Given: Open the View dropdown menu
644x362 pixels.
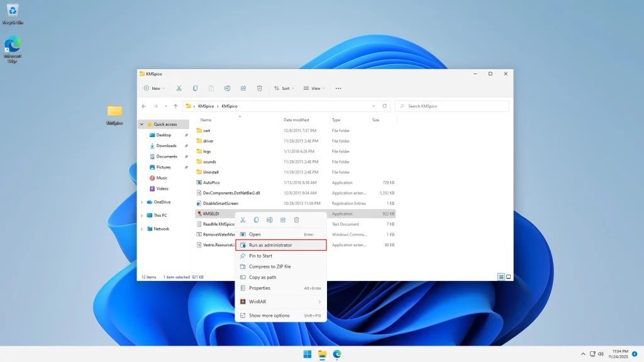Looking at the screenshot, I should (x=314, y=88).
